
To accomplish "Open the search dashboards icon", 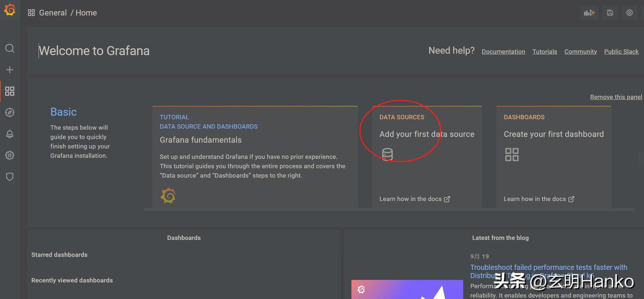I will point(10,48).
